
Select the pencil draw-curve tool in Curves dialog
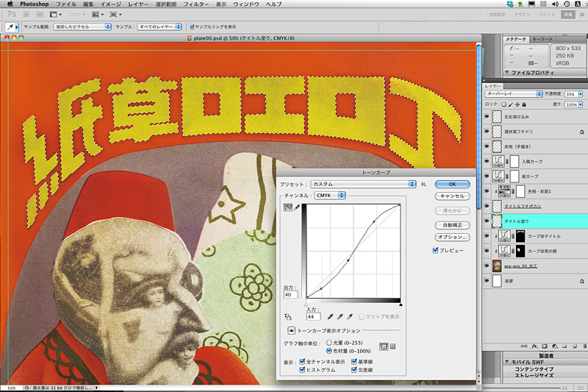pos(297,207)
